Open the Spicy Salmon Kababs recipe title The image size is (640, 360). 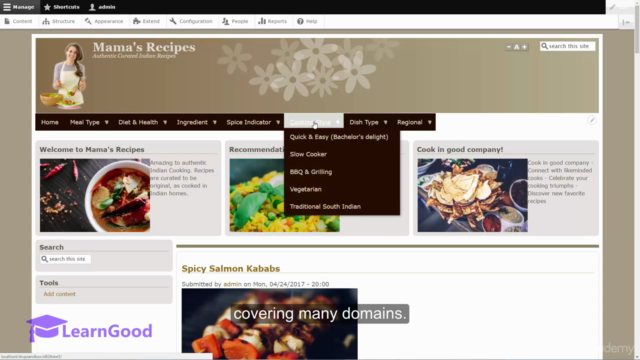231,269
